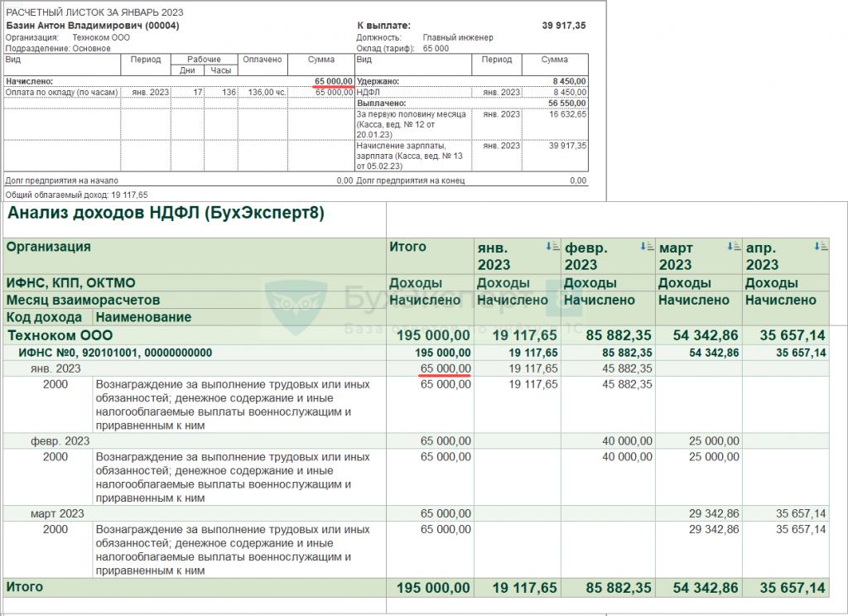Select the worked days value 17

[x=197, y=93]
